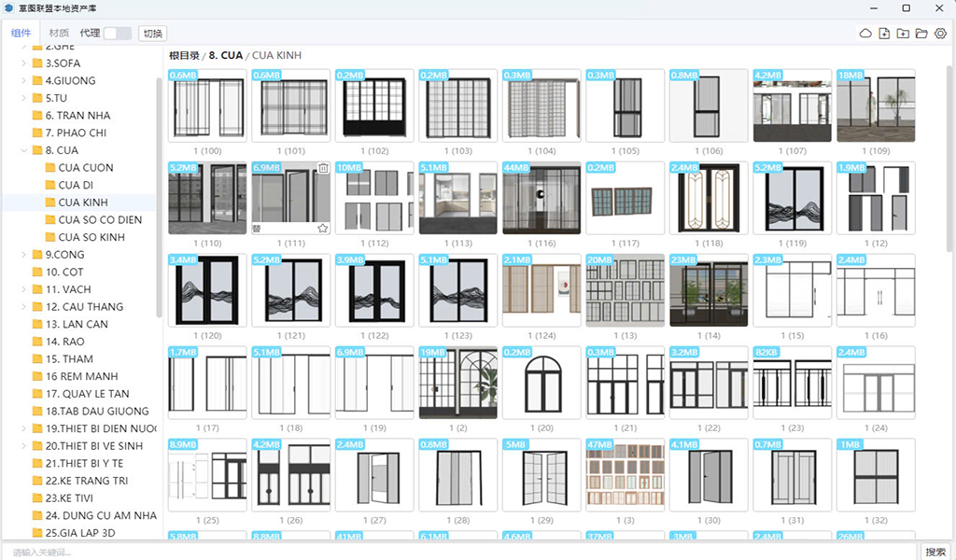The image size is (956, 560).
Task: Collapse the 8. CUA folder
Action: pos(23,150)
